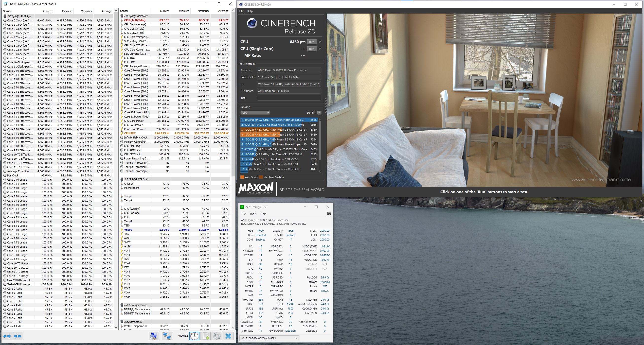Start logging with HWiNFO sheet-plus icon
The width and height of the screenshot is (644, 345).
pyautogui.click(x=205, y=336)
